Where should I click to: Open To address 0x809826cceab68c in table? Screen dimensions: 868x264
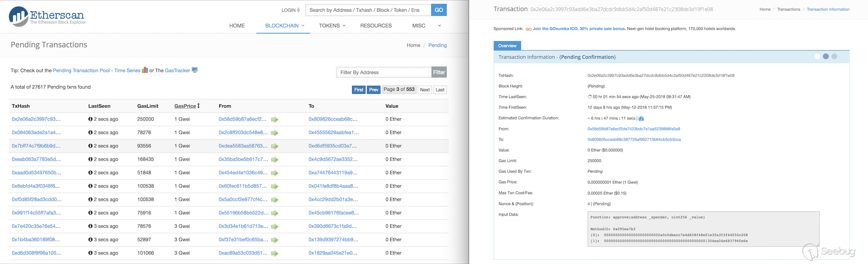click(333, 119)
